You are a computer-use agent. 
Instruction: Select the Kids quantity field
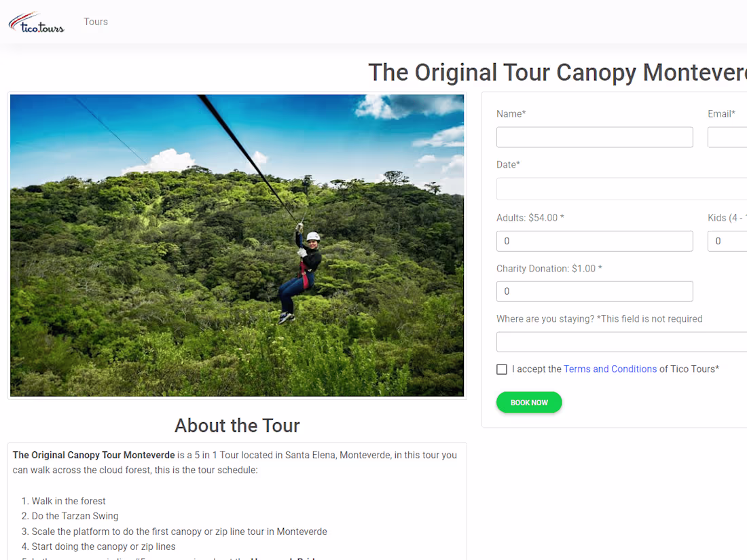tap(727, 241)
